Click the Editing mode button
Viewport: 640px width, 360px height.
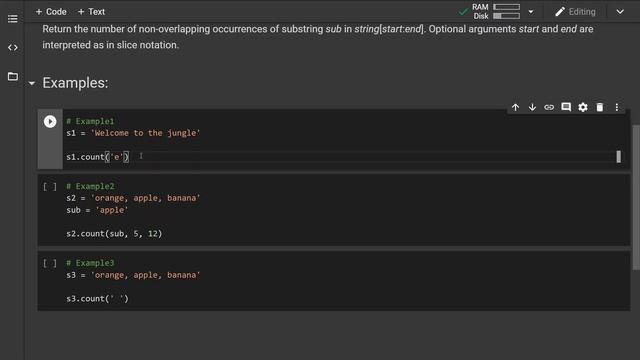(x=576, y=12)
